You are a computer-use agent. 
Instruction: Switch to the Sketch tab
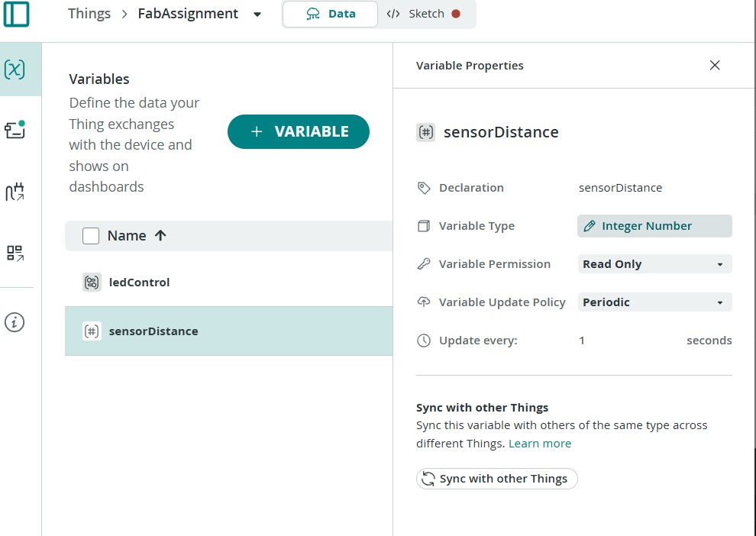coord(423,14)
